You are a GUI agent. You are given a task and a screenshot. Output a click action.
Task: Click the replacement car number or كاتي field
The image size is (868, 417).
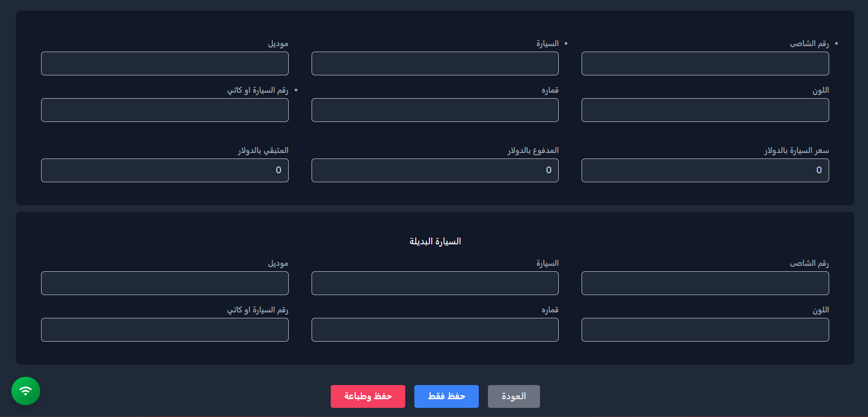click(164, 329)
